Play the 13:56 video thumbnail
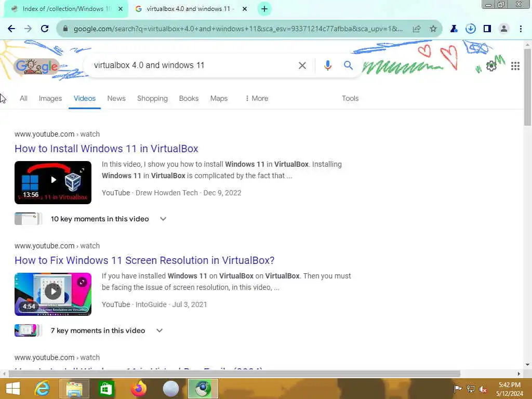The image size is (532, 399). [53, 182]
